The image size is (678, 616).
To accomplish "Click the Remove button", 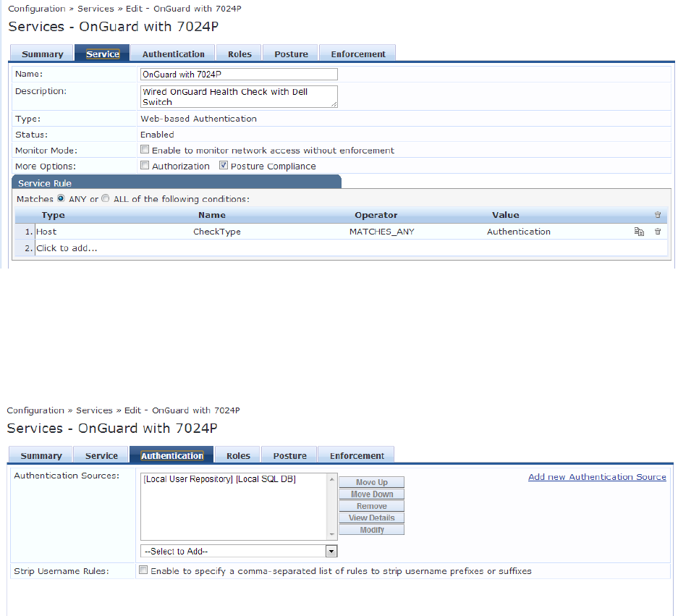I will coord(371,506).
